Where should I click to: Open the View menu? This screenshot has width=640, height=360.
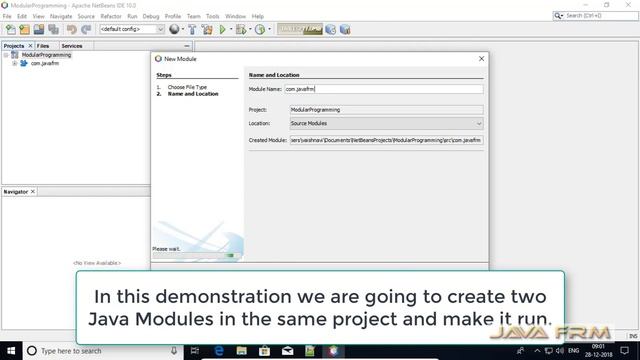click(x=38, y=16)
